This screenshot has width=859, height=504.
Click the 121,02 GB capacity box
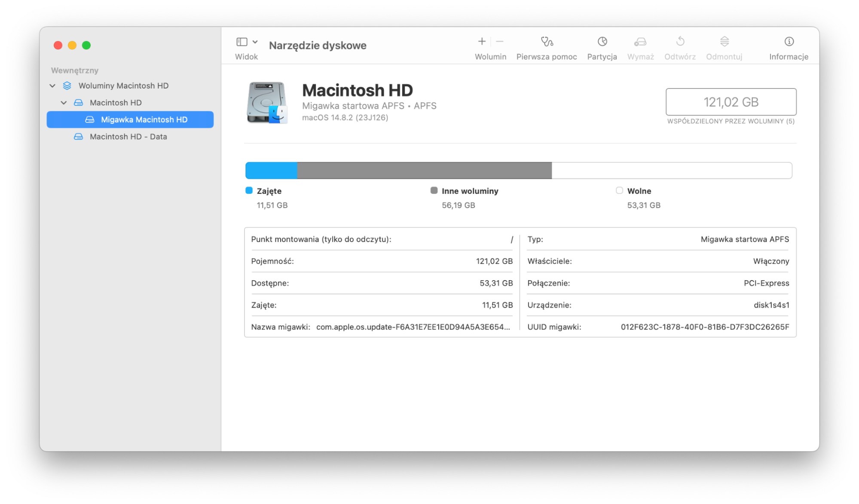(x=731, y=102)
